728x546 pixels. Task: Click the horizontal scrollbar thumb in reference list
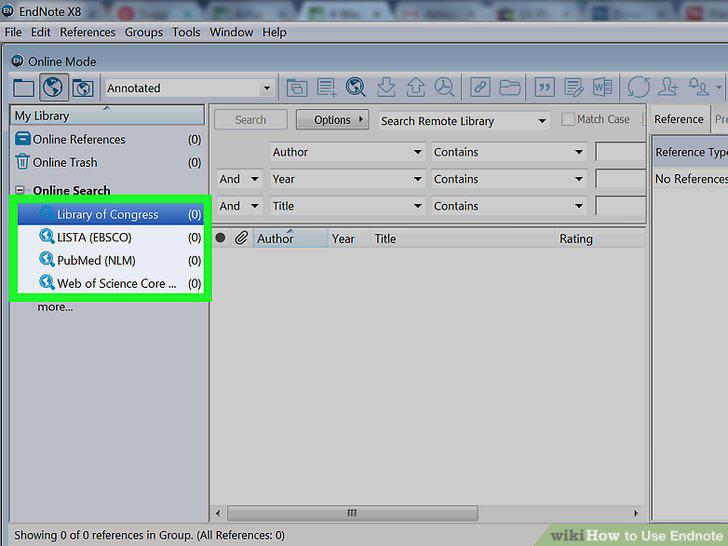pos(352,513)
